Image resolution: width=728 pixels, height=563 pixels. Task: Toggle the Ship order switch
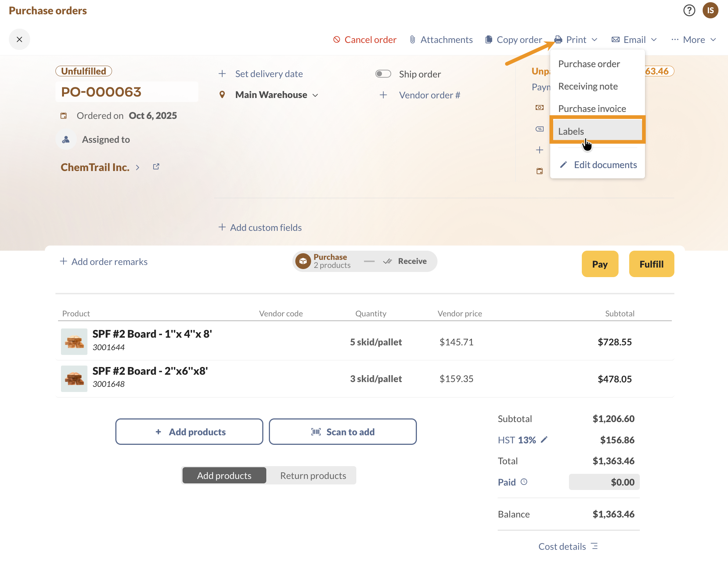point(383,74)
